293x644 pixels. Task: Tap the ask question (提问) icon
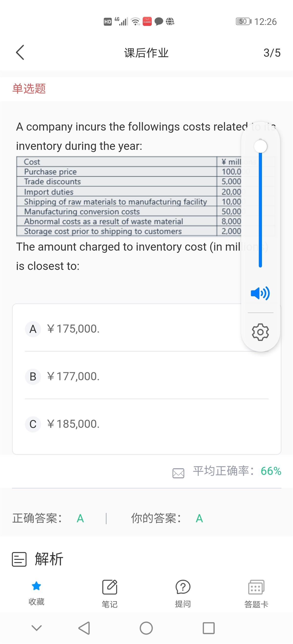coord(183,587)
